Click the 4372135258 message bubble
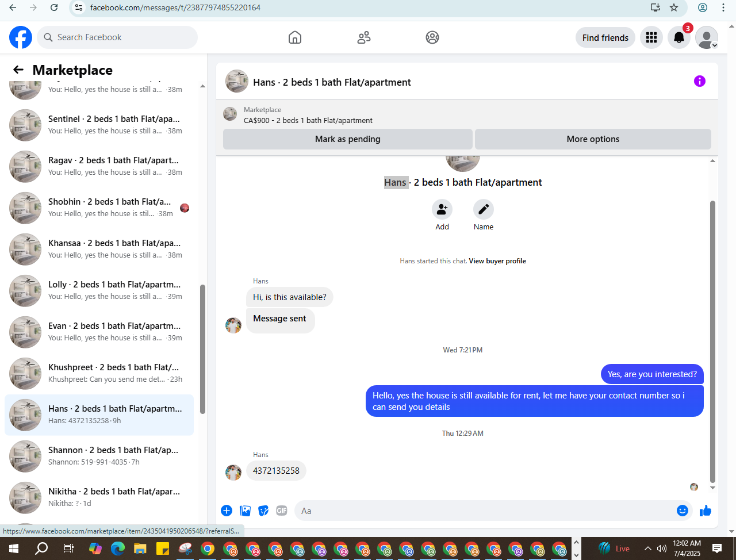 click(x=276, y=471)
